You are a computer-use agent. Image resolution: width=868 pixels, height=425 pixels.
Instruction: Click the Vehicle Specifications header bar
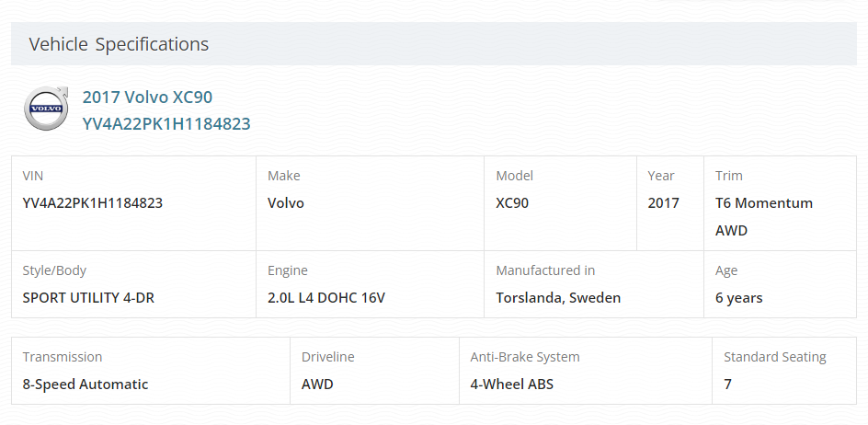tap(434, 44)
